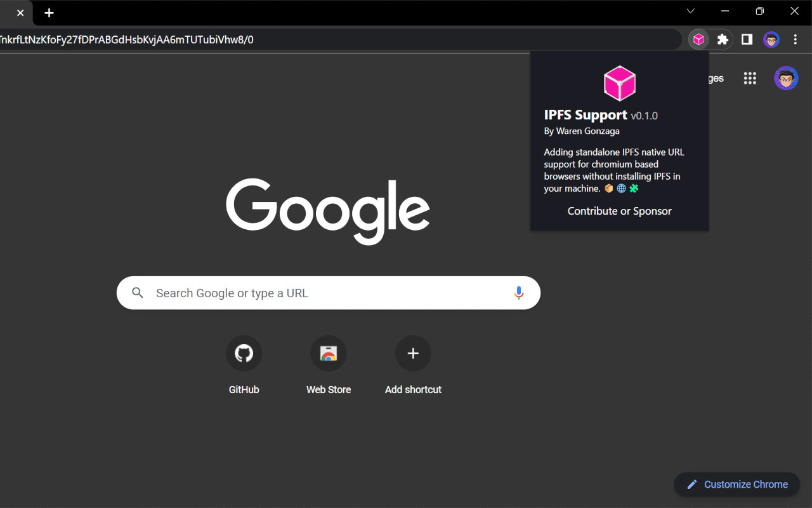Open the Web Store shortcut
The image size is (812, 508).
point(328,353)
